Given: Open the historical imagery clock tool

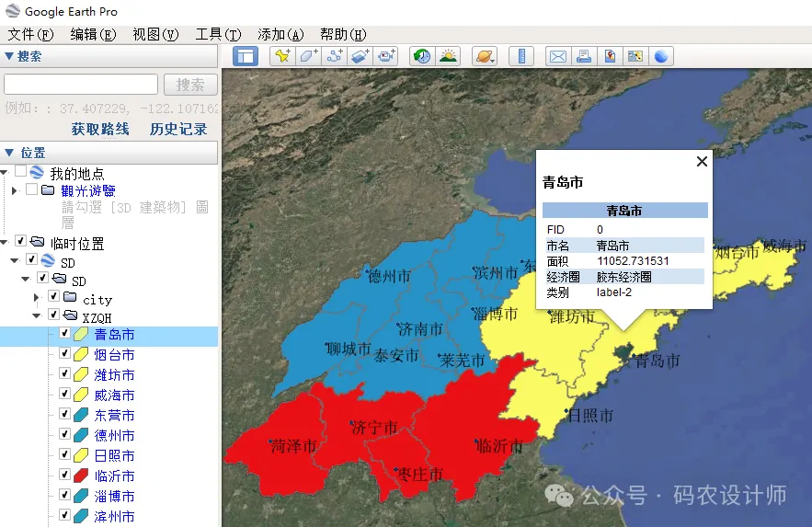Looking at the screenshot, I should [422, 56].
